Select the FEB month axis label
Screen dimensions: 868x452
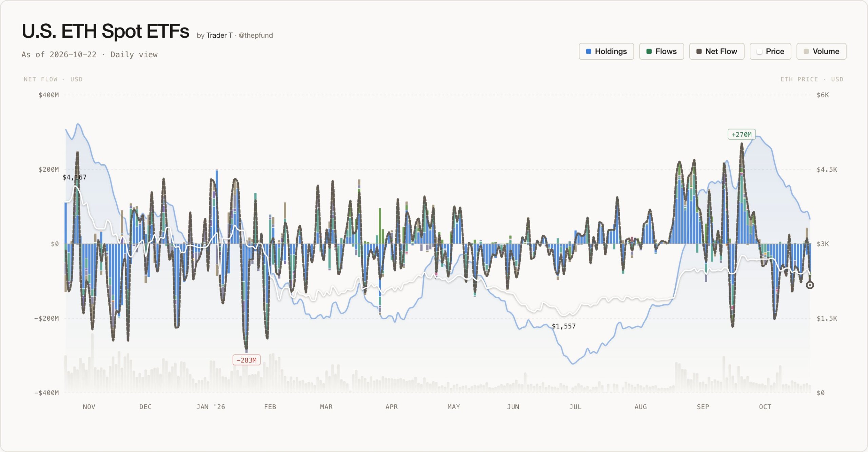pyautogui.click(x=270, y=407)
